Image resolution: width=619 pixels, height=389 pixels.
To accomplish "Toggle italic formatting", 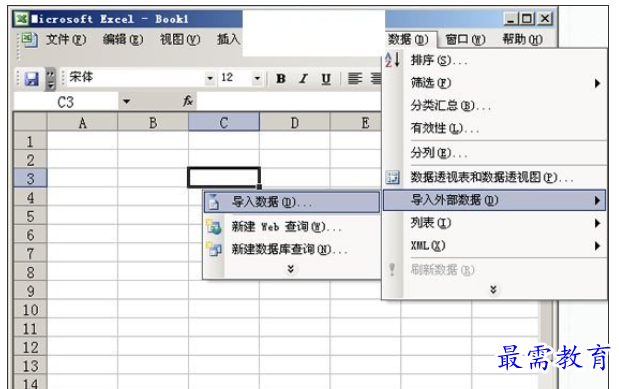I will click(303, 79).
